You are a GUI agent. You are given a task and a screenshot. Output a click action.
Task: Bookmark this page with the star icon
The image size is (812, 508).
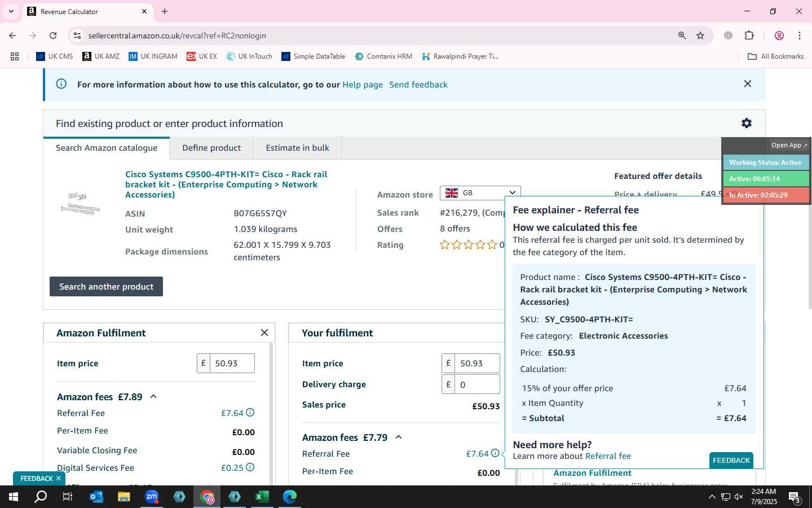click(700, 36)
